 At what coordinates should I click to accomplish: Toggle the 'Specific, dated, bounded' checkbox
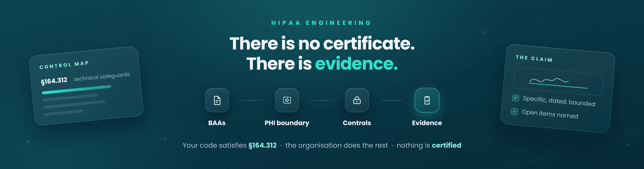point(515,98)
